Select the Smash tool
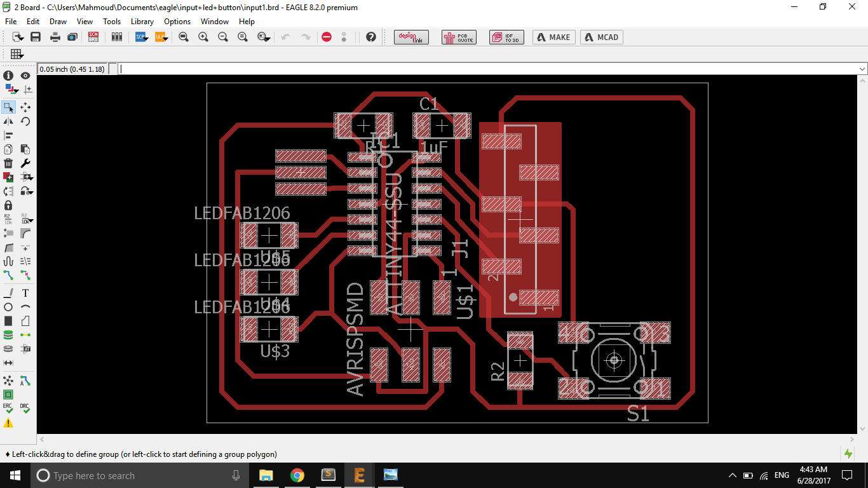 coord(8,233)
